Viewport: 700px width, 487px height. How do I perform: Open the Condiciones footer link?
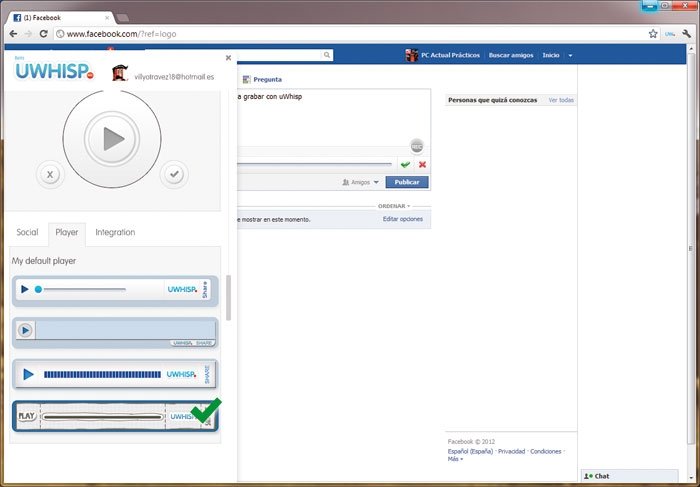click(546, 451)
